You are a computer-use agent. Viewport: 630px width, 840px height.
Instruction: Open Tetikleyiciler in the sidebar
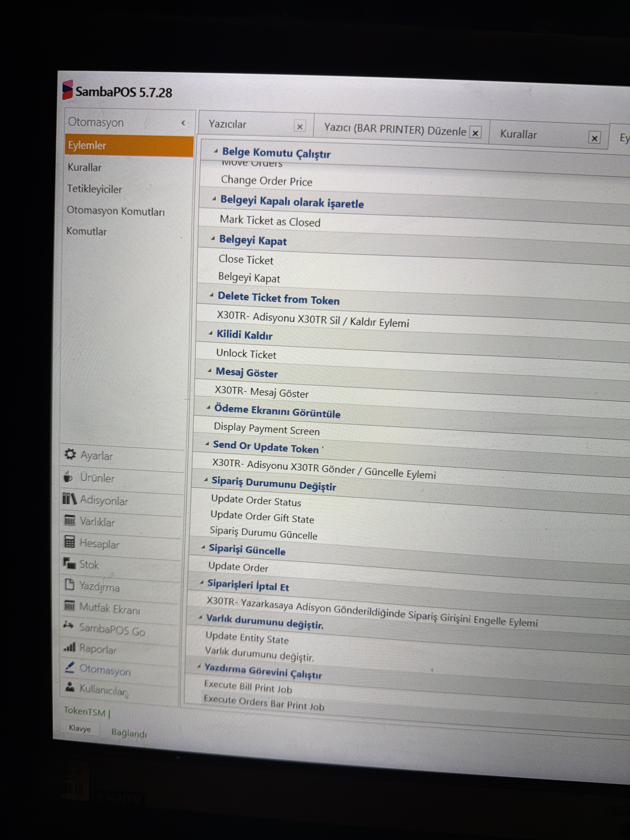click(x=95, y=189)
